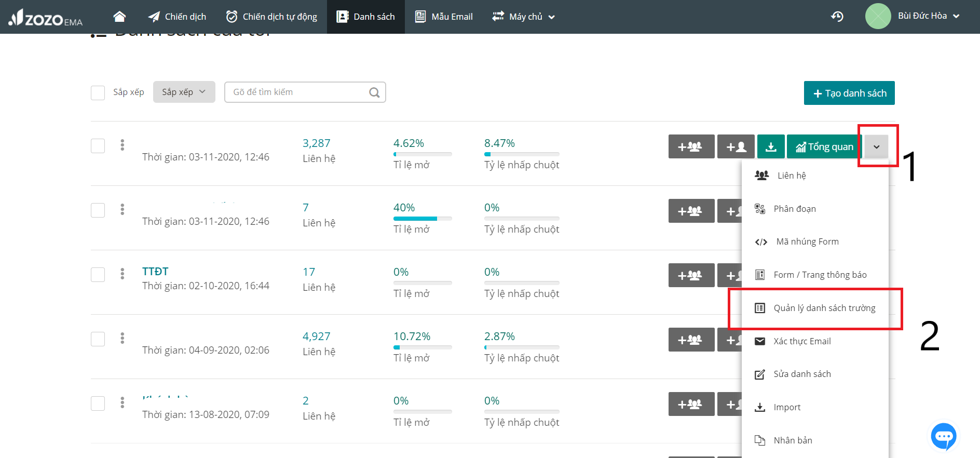
Task: Add multiple contacts to 2-contact list
Action: (x=691, y=404)
